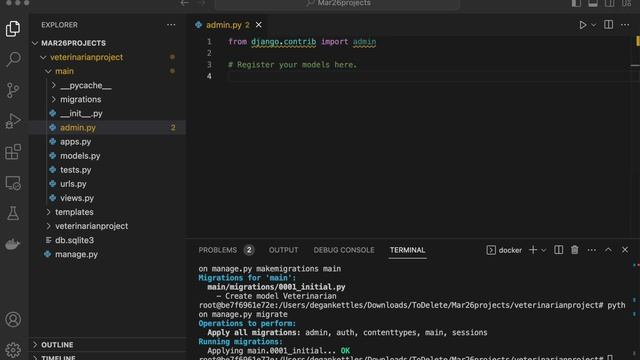
Task: Click the Problems count badge 2
Action: [x=249, y=250]
